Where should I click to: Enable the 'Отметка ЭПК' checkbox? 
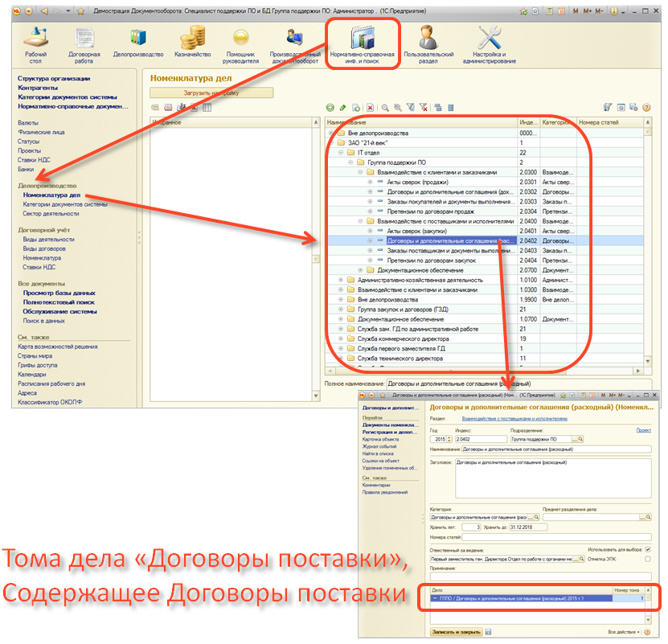coord(648,559)
